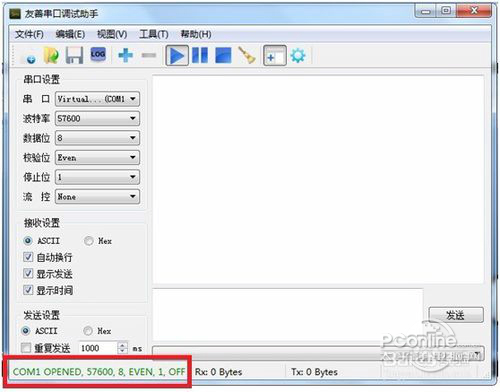Click the 接收设置 group label

point(42,223)
